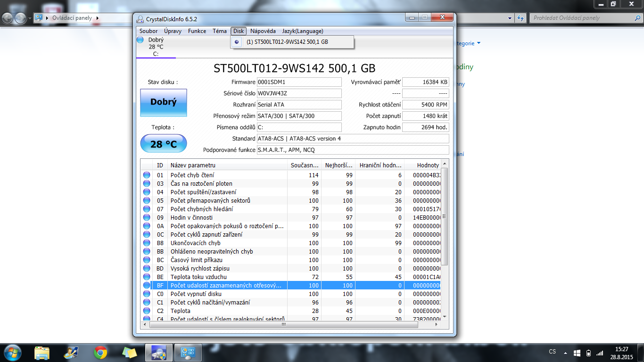Select row 'Počet cyklů načítání/vymazání'
Screen dimensions: 644x362
pos(291,302)
